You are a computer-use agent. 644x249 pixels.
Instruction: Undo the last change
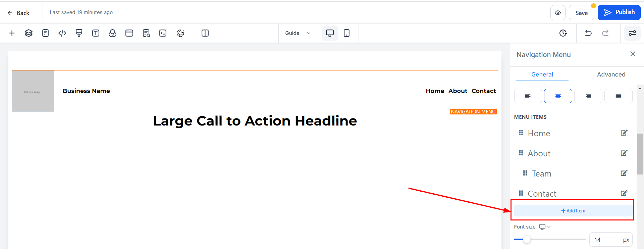[x=588, y=33]
